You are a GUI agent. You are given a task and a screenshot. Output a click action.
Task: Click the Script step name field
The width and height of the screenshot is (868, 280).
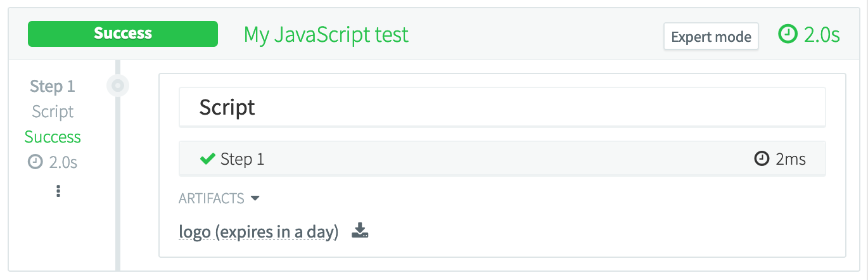tap(502, 107)
